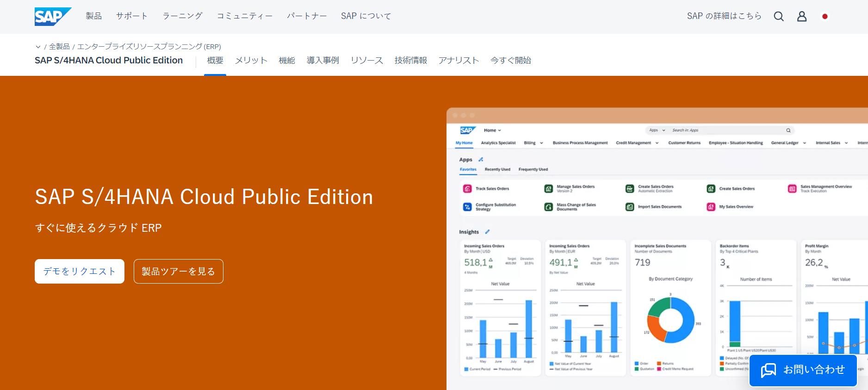This screenshot has height=390, width=868.
Task: Select the My Home tab in the dashboard
Action: coord(464,143)
